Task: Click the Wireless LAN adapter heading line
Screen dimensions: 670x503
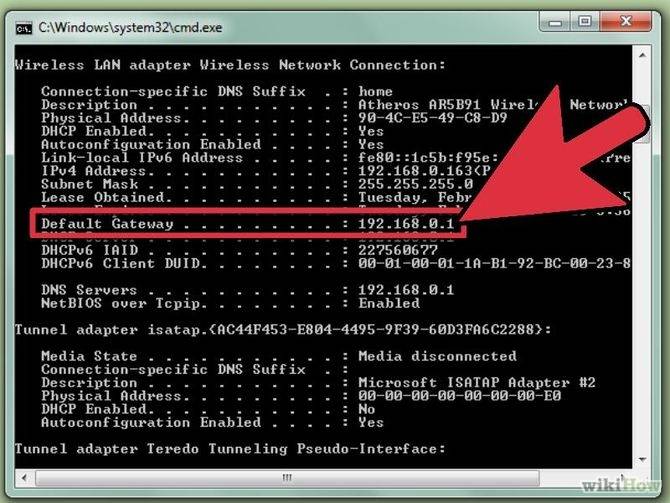Action: [x=230, y=65]
